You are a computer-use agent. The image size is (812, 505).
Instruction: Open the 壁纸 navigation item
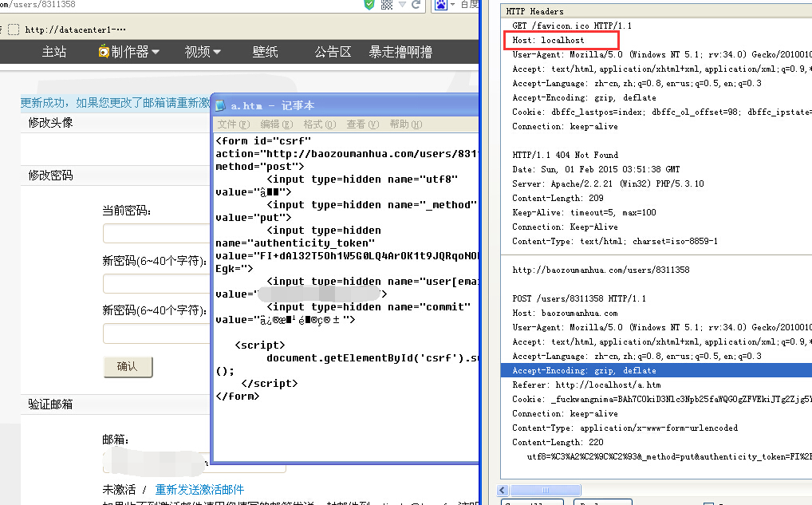265,52
